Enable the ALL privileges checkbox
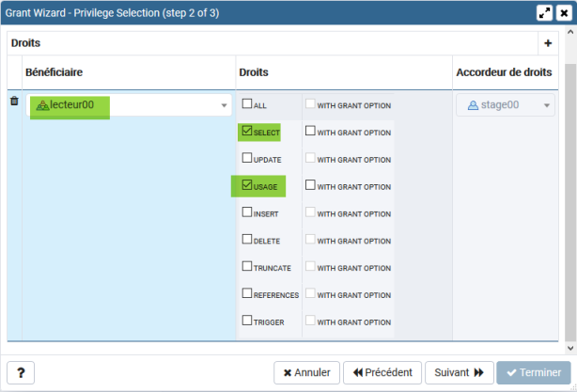The width and height of the screenshot is (577, 392). (x=247, y=104)
